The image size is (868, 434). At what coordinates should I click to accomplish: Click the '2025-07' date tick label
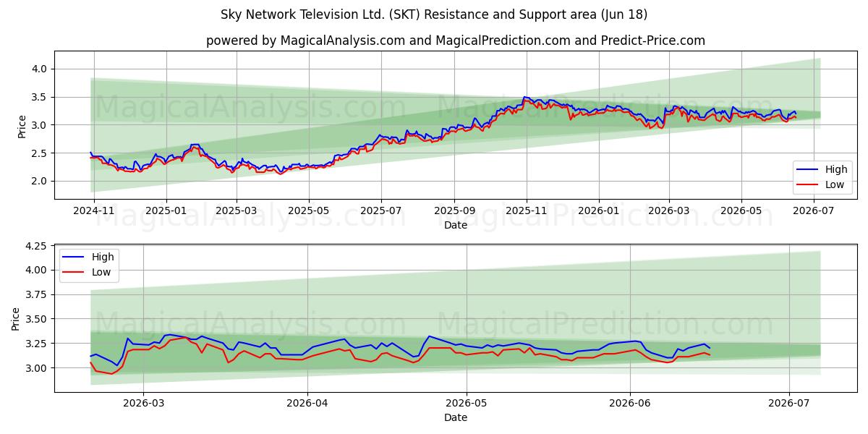pyautogui.click(x=381, y=210)
